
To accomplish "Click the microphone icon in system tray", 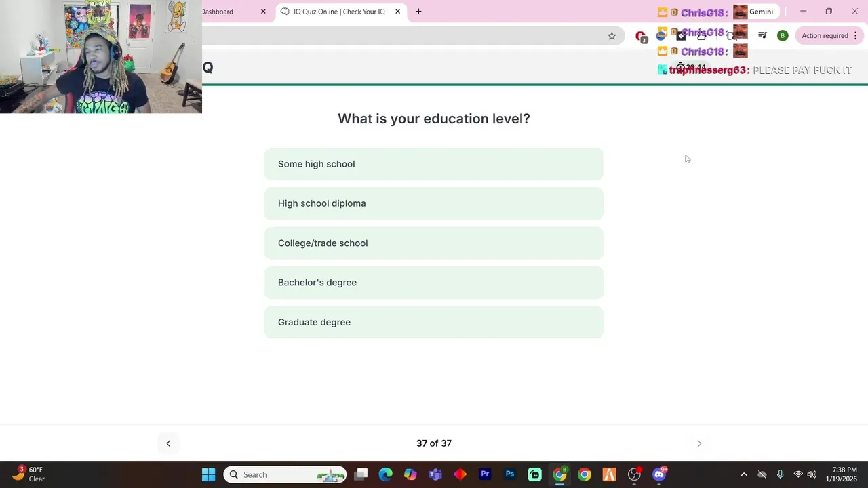I will (780, 474).
